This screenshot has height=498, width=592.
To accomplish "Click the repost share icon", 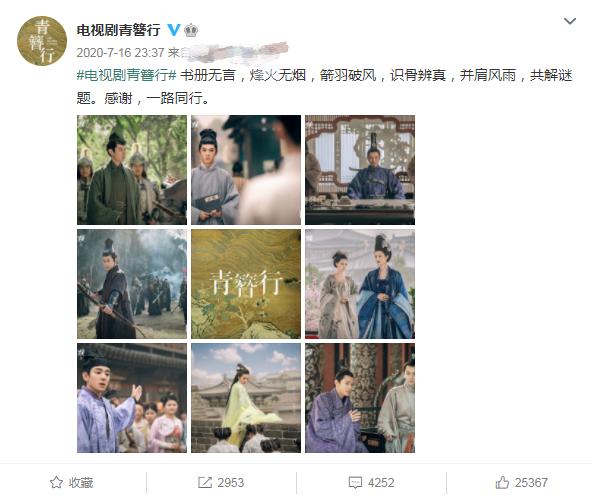I will tap(205, 482).
